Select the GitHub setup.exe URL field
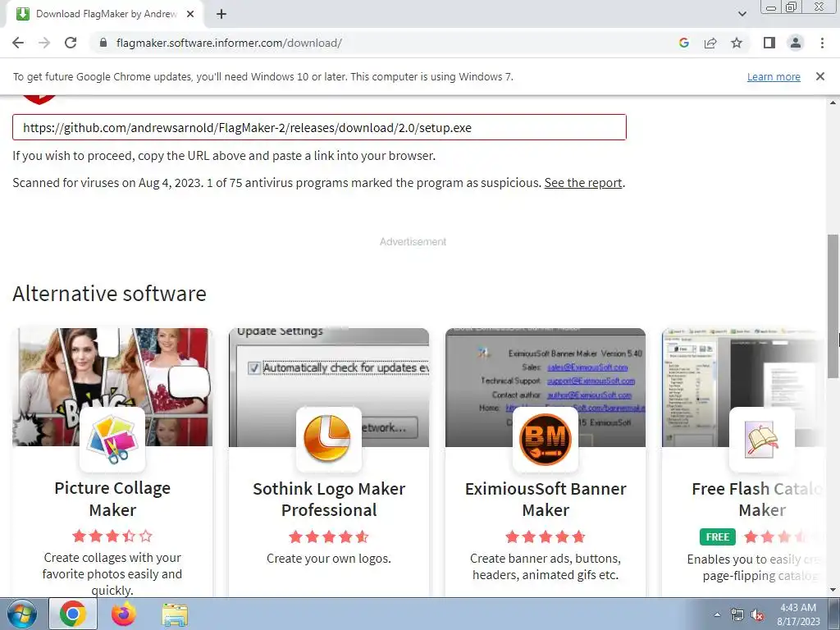 point(319,127)
